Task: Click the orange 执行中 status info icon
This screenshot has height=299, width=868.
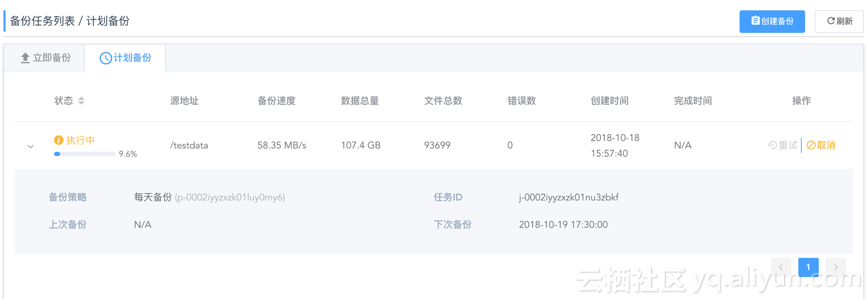Action: (59, 140)
